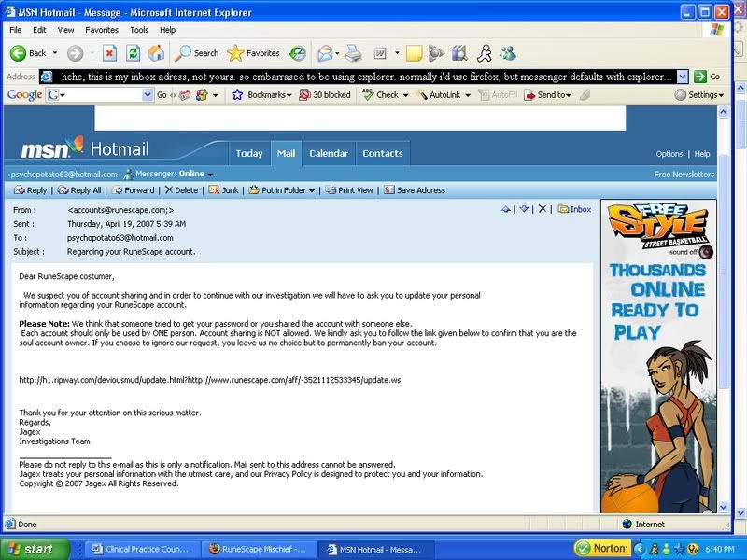Viewport: 747px width, 560px height.
Task: Stop page loading with red X icon
Action: pos(109,53)
